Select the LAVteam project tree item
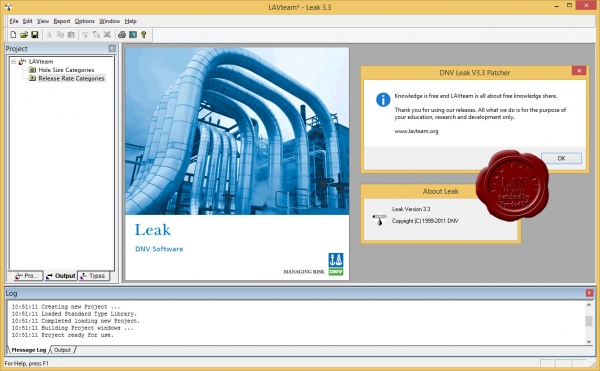The image size is (600, 371). coord(41,61)
